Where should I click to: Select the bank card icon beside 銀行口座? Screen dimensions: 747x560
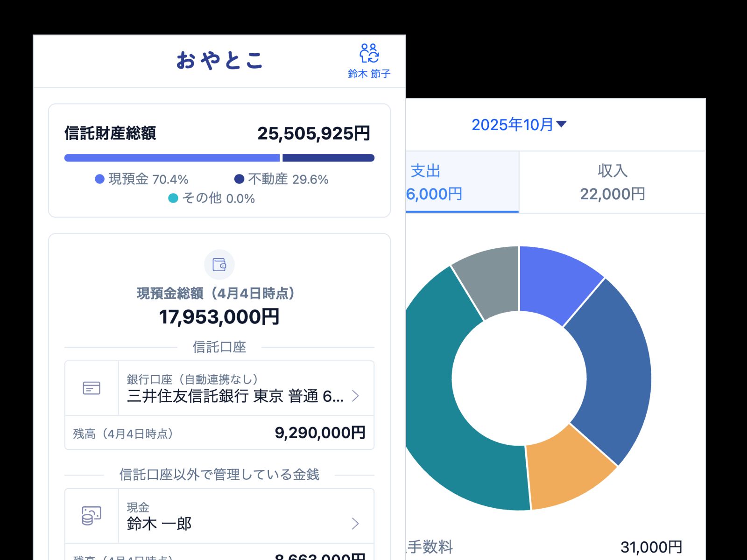pos(92,387)
